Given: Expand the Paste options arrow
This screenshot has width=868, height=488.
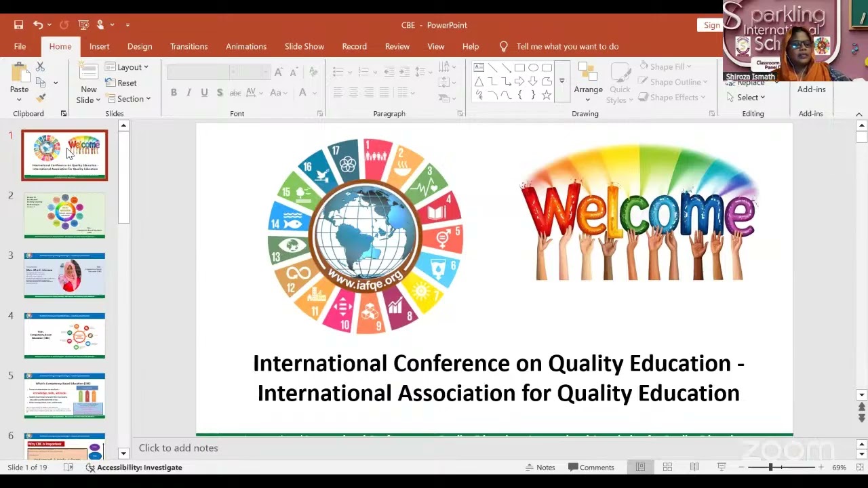Looking at the screenshot, I should click(19, 100).
